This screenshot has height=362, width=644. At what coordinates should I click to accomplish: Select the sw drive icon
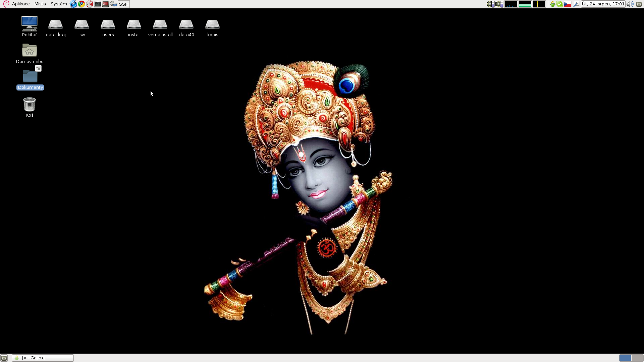click(x=82, y=28)
